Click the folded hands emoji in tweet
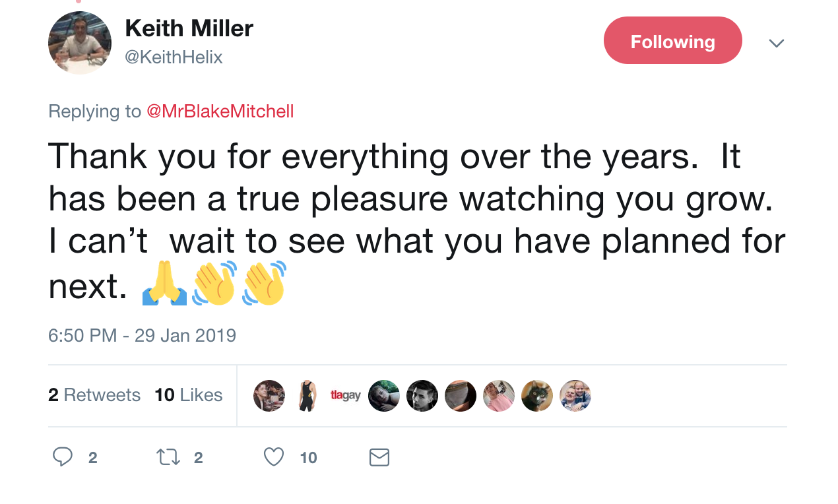Screen dimensions: 838x504 [x=164, y=284]
